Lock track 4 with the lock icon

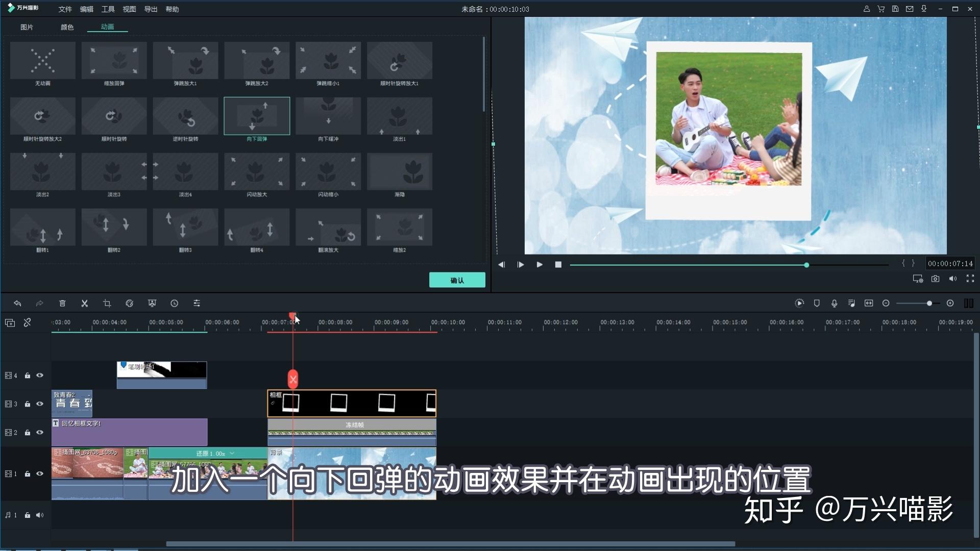pyautogui.click(x=27, y=375)
